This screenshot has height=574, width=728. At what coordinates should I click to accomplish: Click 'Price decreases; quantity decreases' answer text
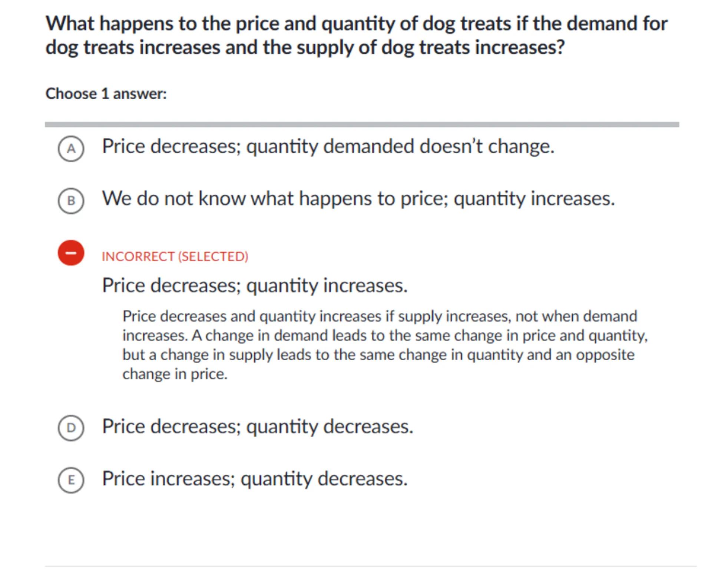point(257,427)
